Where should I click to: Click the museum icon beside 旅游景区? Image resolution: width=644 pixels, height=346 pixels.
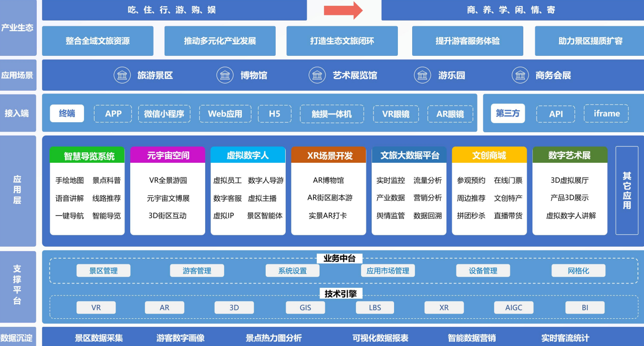pos(122,75)
